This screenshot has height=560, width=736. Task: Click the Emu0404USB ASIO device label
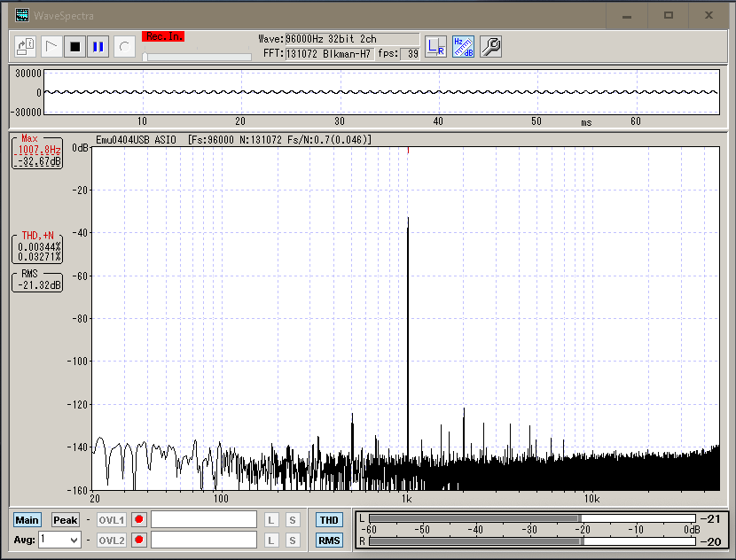(136, 140)
